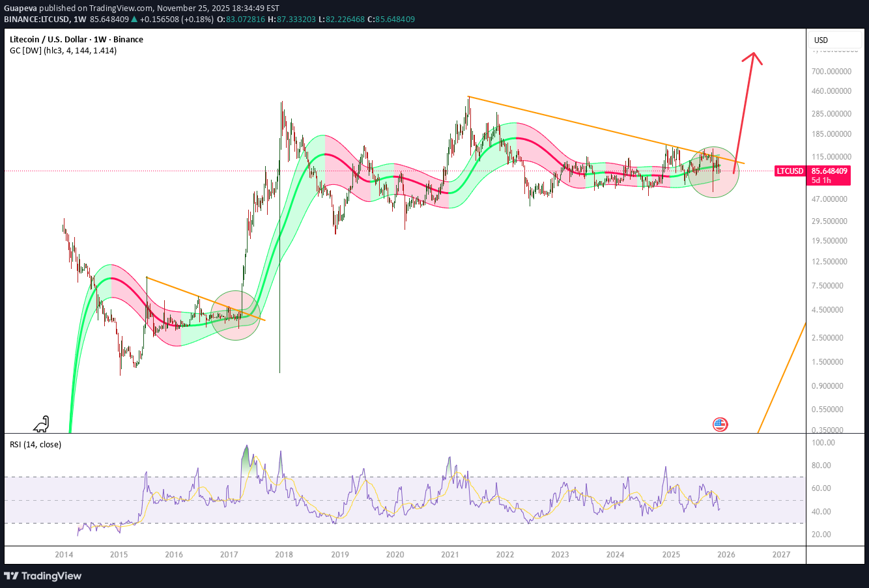Click the RSI 80.00 scale level

[x=821, y=466]
